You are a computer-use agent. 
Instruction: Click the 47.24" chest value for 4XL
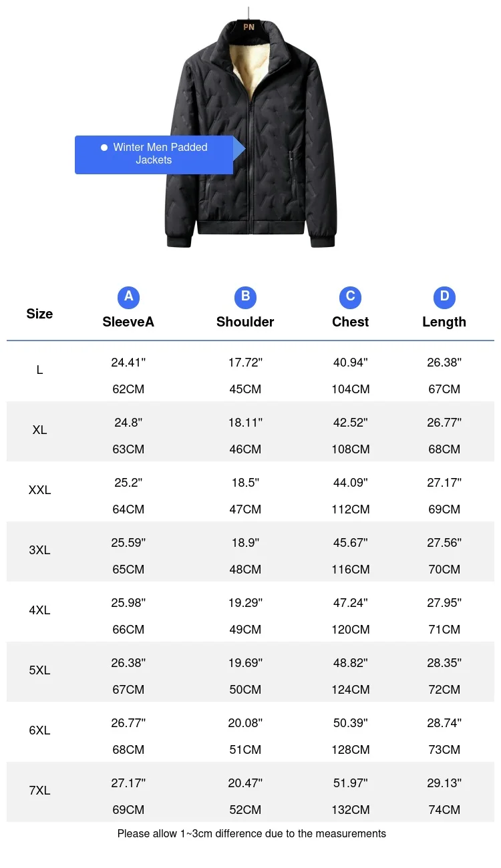[x=351, y=603]
